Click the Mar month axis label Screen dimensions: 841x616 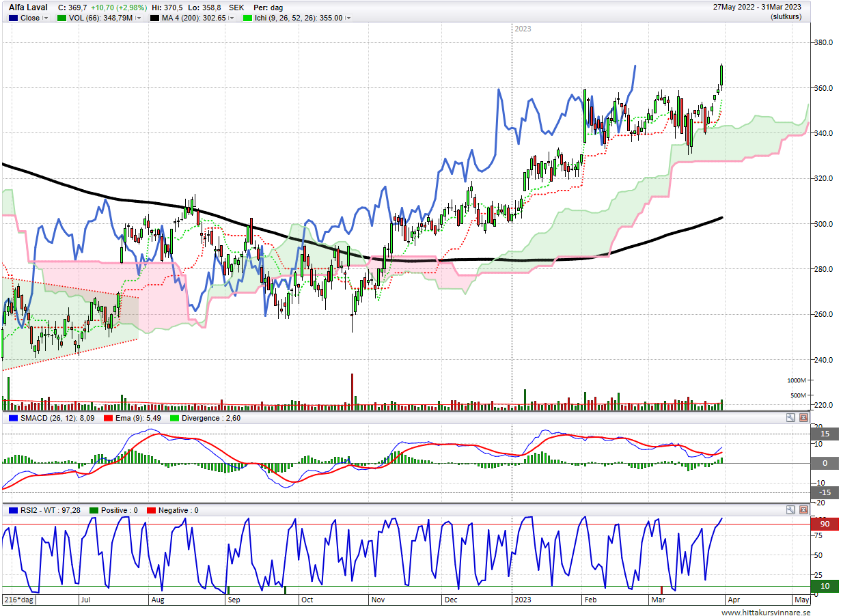[x=659, y=600]
